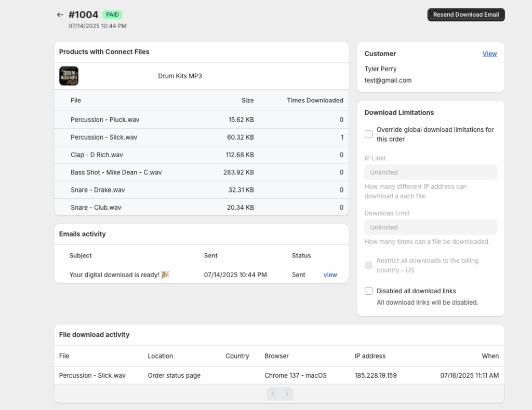532x410 pixels.
Task: Click the 283.92 KB size value
Action: point(238,172)
